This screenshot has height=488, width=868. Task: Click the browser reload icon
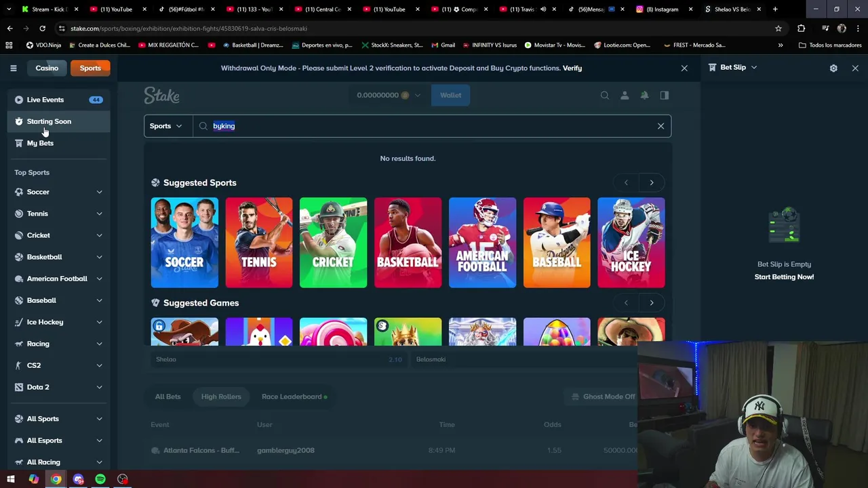click(x=42, y=28)
